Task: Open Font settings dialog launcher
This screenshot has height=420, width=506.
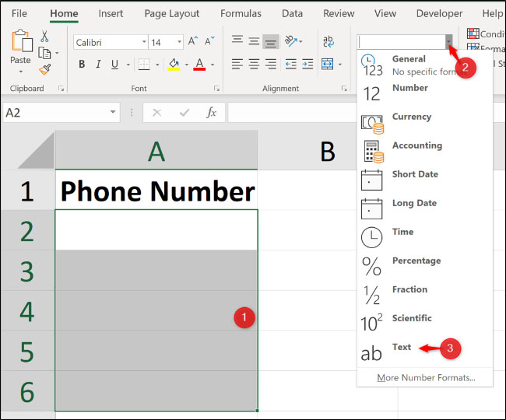Action: 216,89
